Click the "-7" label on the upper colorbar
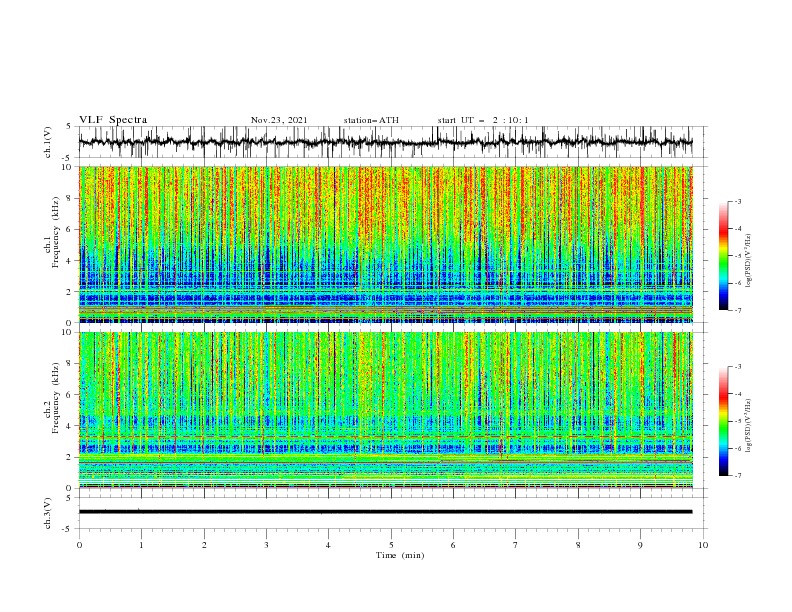Image resolution: width=792 pixels, height=612 pixels. pos(738,310)
